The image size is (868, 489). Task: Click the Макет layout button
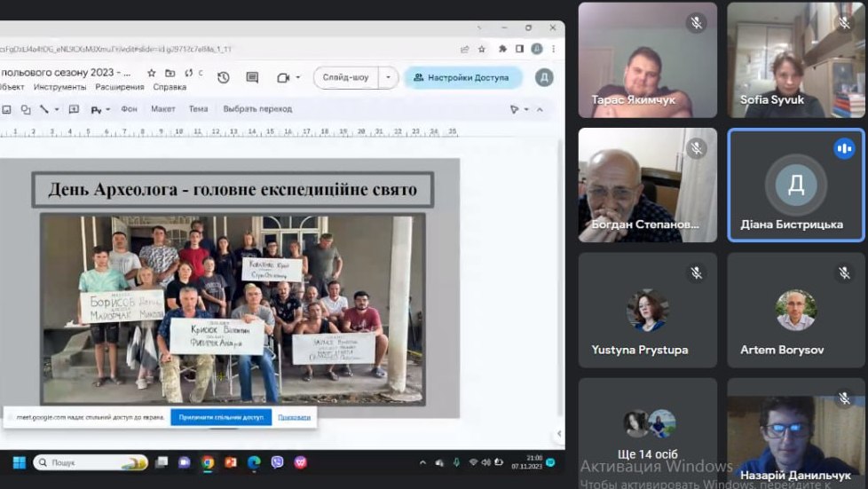click(x=162, y=109)
